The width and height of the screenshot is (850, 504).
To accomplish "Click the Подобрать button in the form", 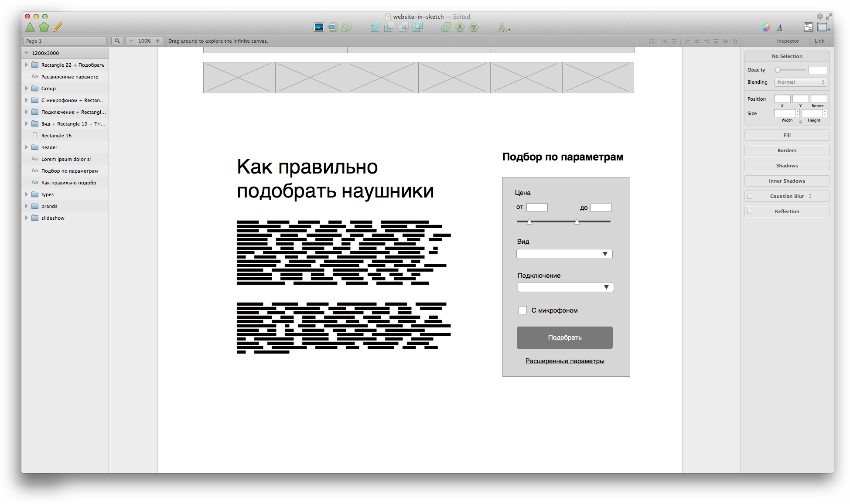I will coord(564,337).
